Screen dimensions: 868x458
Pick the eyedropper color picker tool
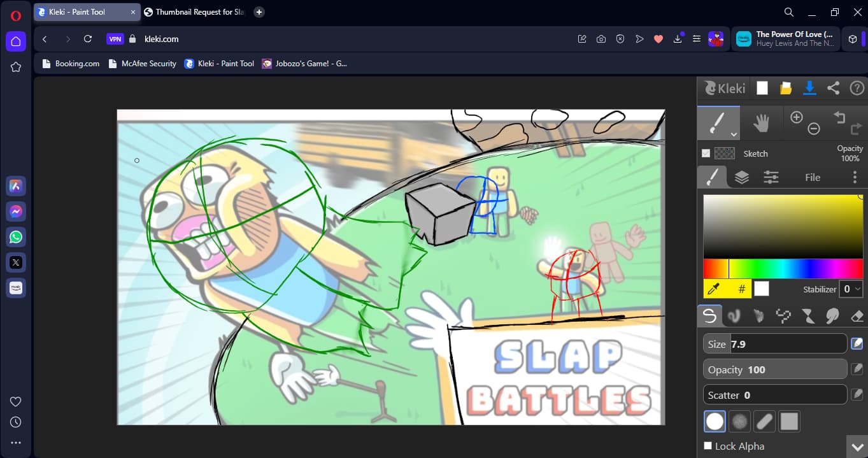(x=715, y=289)
